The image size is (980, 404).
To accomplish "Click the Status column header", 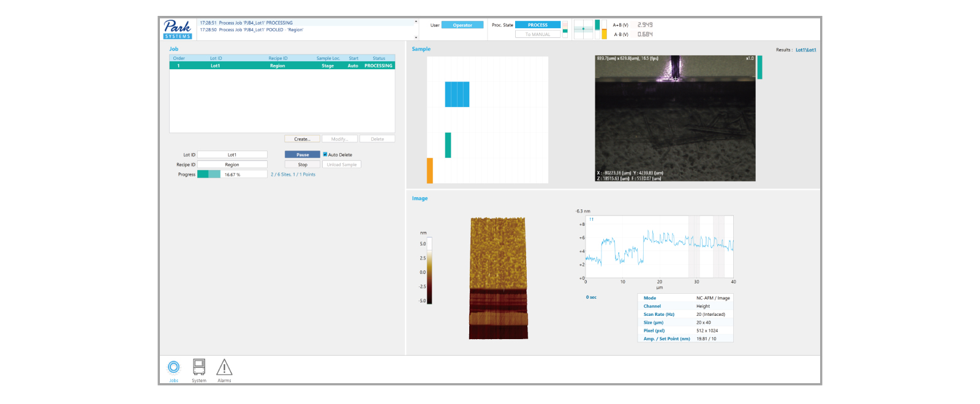I will click(379, 58).
